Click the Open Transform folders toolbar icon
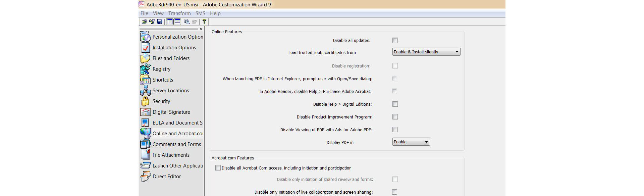Viewport: 644px width, 196px height. point(152,22)
